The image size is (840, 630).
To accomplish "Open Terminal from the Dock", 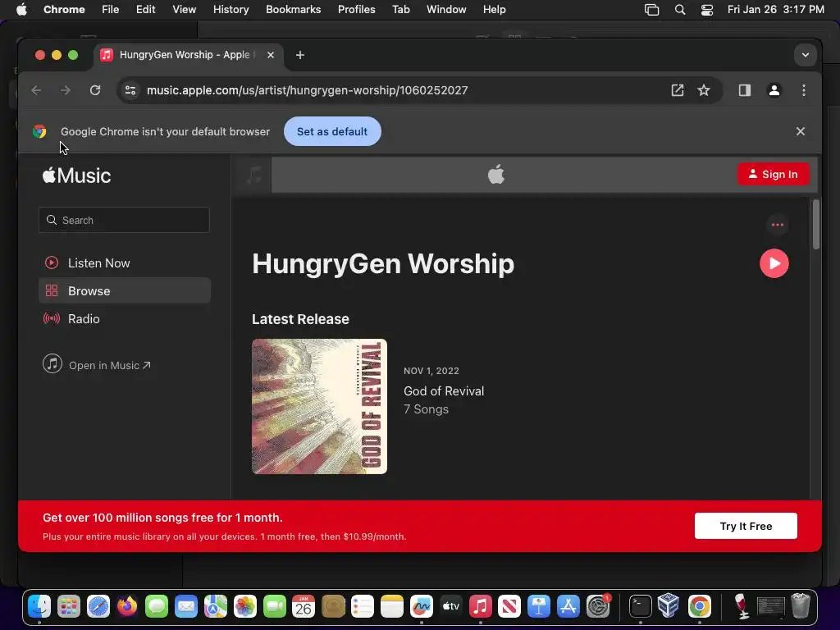I will pyautogui.click(x=640, y=606).
